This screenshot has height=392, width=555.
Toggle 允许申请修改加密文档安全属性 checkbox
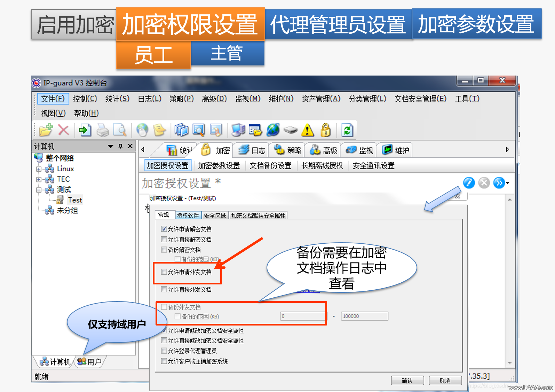coord(165,330)
